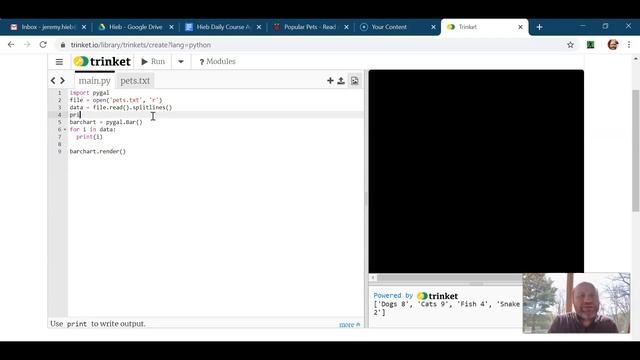This screenshot has height=360, width=640.
Task: Open the Modules help
Action: point(217,62)
